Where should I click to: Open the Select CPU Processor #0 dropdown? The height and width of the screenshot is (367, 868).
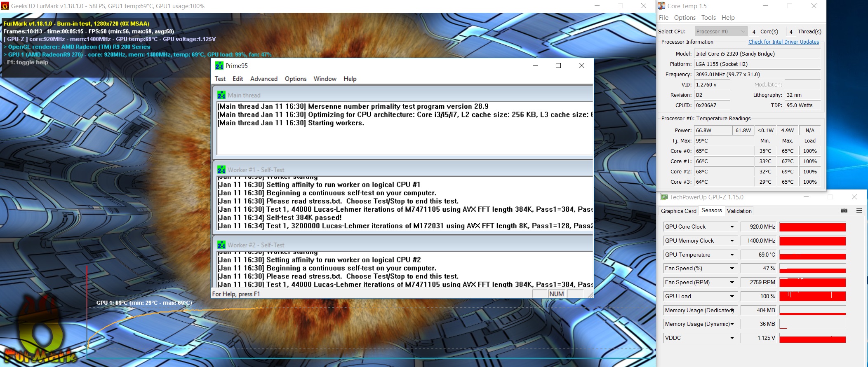pos(721,31)
